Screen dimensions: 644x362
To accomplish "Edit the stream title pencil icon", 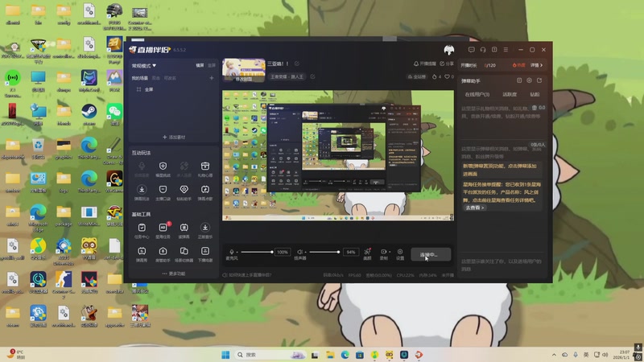I will pos(297,64).
